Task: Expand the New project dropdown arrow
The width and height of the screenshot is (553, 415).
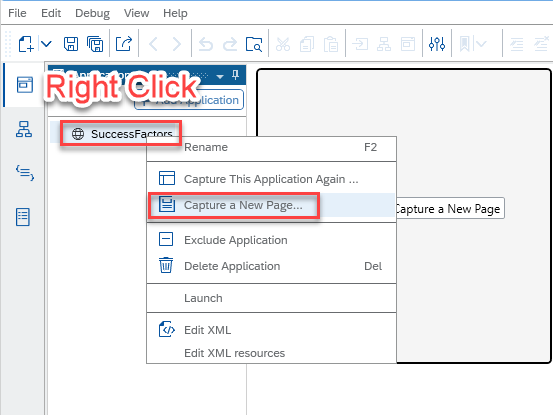Action: point(46,44)
